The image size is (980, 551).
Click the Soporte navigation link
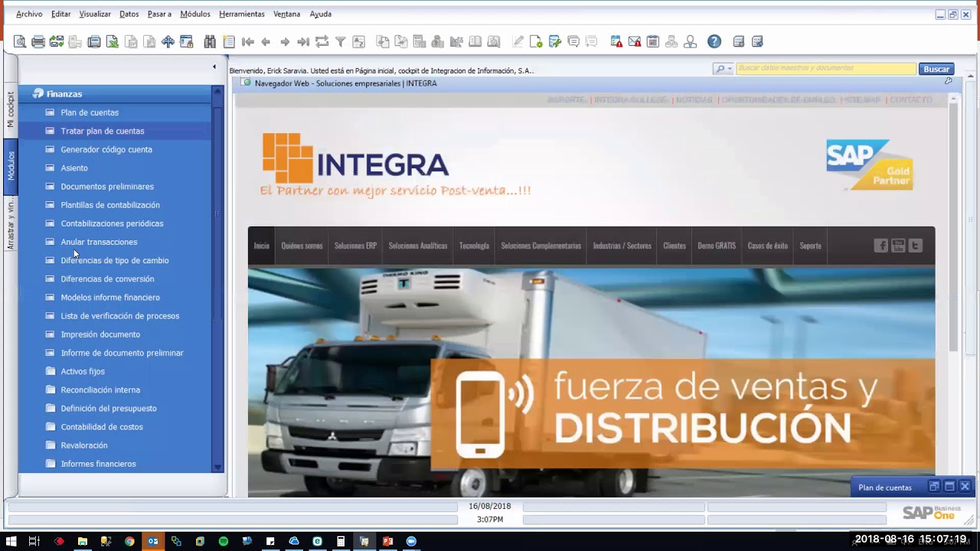(x=810, y=246)
